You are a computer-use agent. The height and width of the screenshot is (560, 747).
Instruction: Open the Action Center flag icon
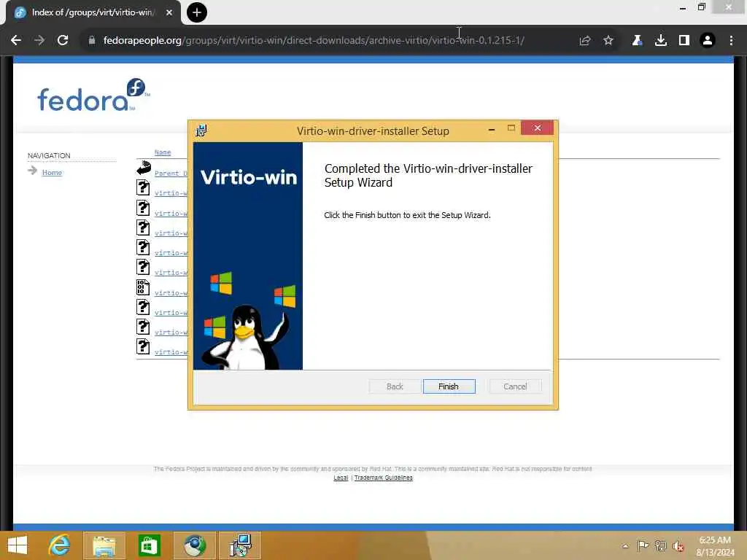[643, 545]
